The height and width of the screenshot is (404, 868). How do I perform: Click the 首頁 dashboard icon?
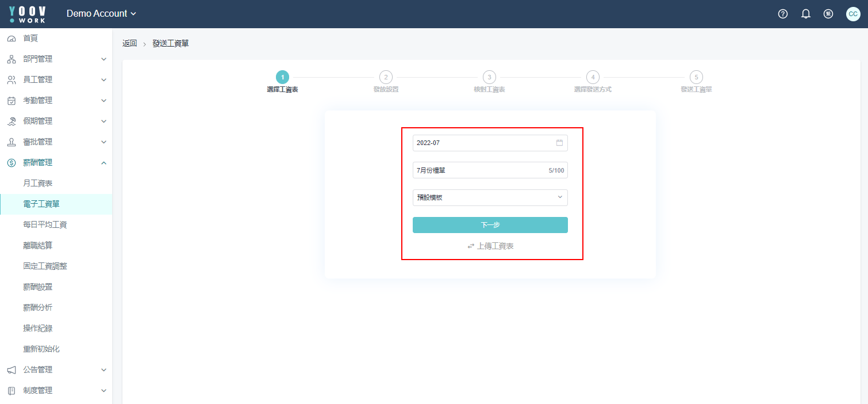click(11, 39)
